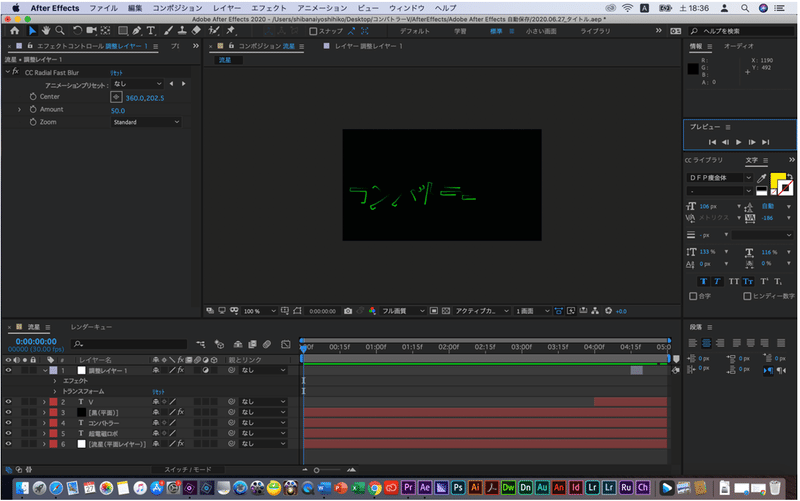This screenshot has height=501, width=800.
Task: Select the Selection arrow tool
Action: [x=32, y=31]
